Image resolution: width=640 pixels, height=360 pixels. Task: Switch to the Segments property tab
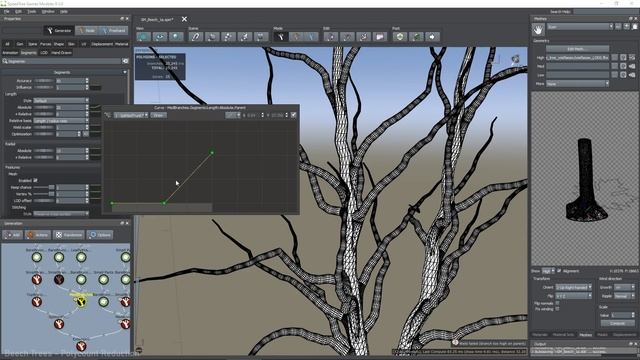pyautogui.click(x=29, y=53)
